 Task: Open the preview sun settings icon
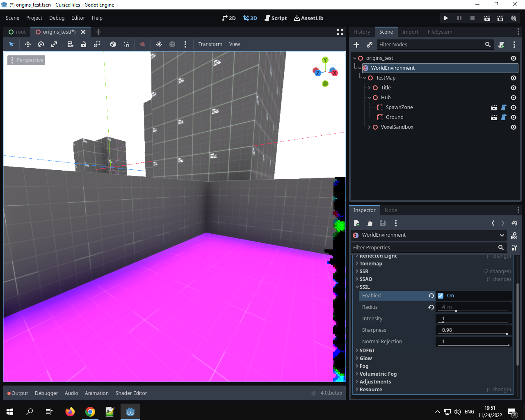pyautogui.click(x=159, y=44)
